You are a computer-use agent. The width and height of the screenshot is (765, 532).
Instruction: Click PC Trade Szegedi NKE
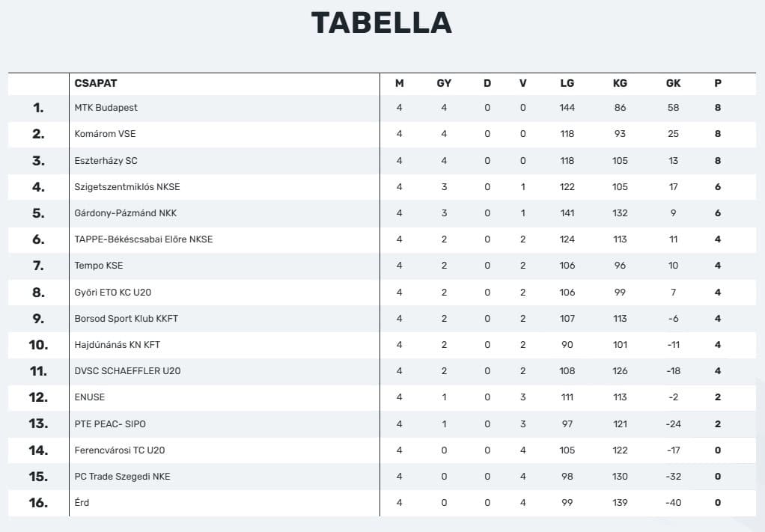(122, 477)
